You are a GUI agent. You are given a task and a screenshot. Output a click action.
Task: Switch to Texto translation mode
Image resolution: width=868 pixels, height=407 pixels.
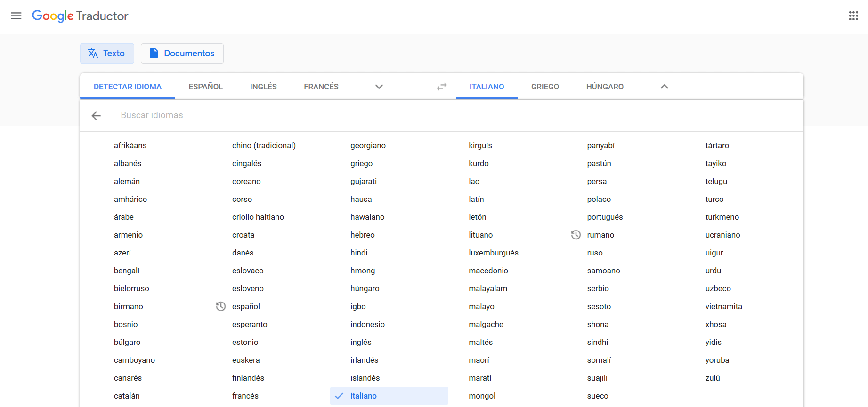tap(107, 53)
